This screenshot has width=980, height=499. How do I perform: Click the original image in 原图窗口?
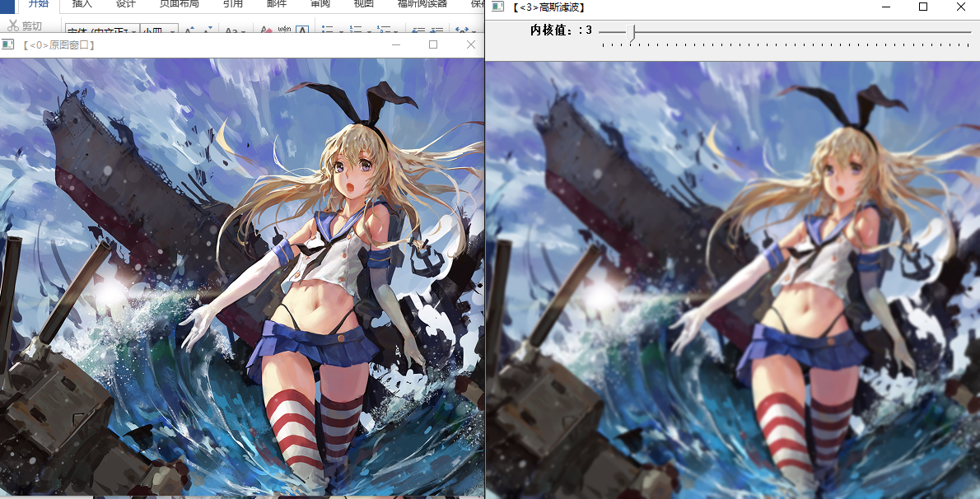242,277
